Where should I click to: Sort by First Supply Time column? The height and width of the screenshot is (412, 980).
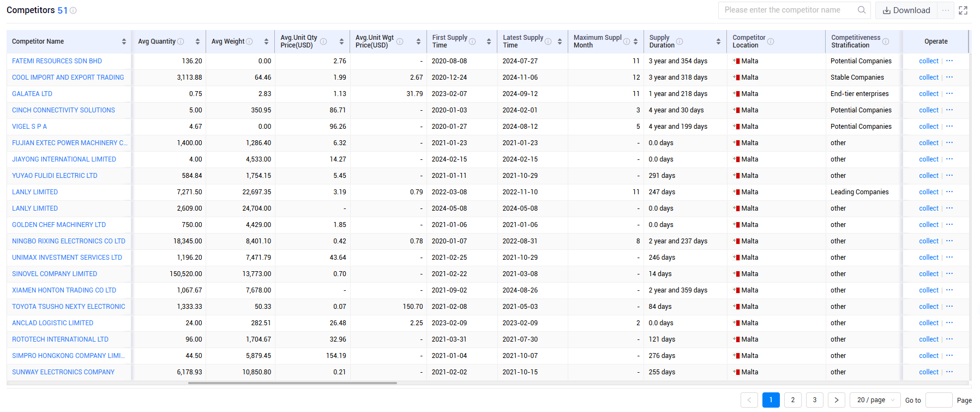pos(489,41)
